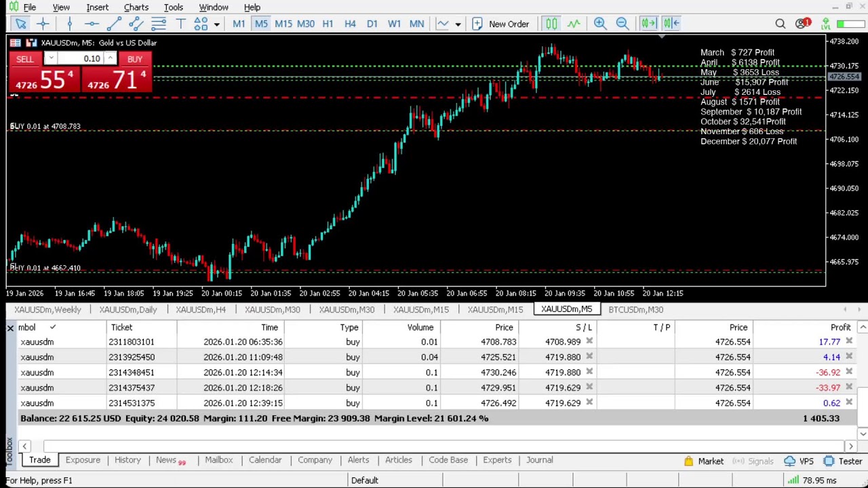
Task: Open the XAUUSDm,Daily chart tab
Action: [x=128, y=310]
